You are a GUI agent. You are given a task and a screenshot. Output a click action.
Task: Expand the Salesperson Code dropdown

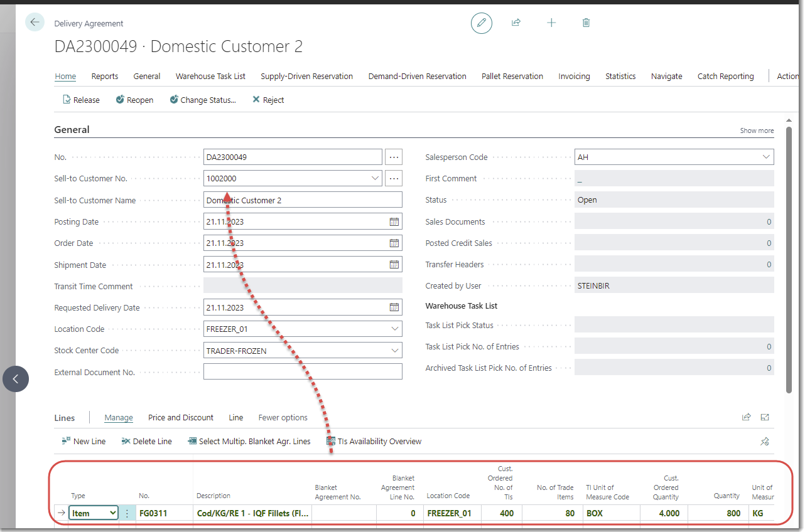[766, 157]
